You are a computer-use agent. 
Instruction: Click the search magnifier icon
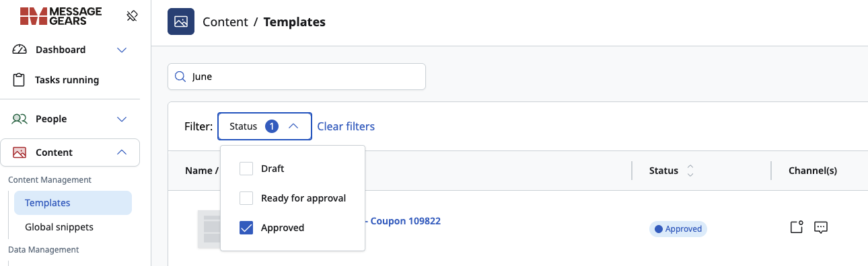(x=180, y=77)
